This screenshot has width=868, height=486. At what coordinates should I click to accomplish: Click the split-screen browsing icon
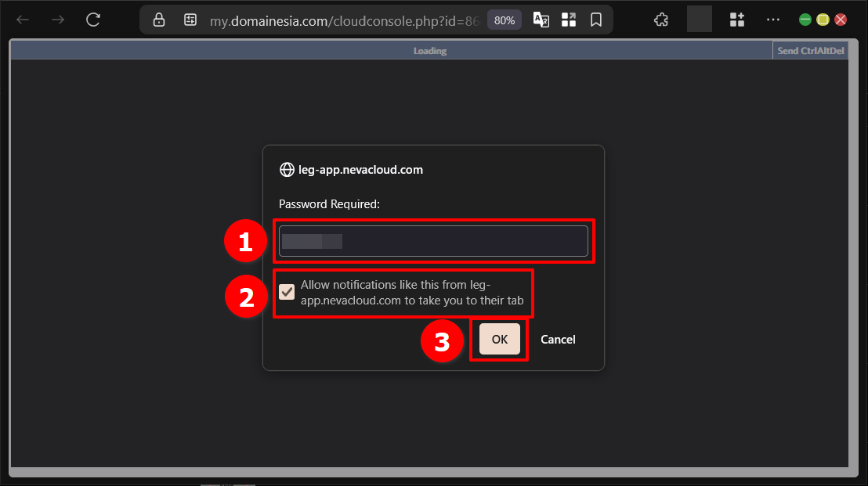[569, 20]
